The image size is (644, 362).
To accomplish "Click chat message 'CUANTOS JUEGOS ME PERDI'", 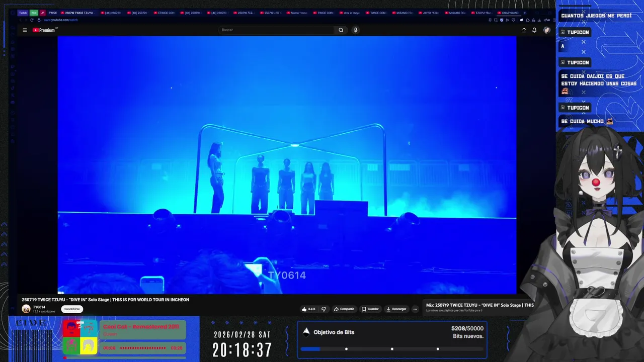I will point(596,16).
